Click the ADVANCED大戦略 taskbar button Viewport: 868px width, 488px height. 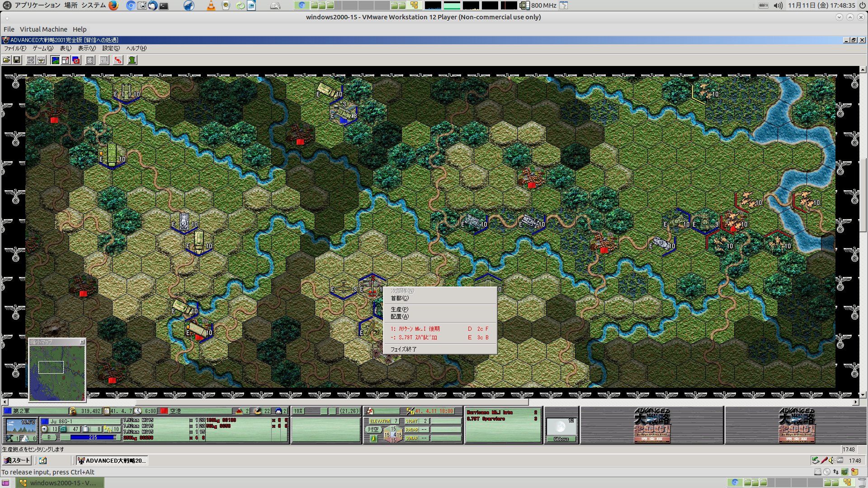(112, 460)
